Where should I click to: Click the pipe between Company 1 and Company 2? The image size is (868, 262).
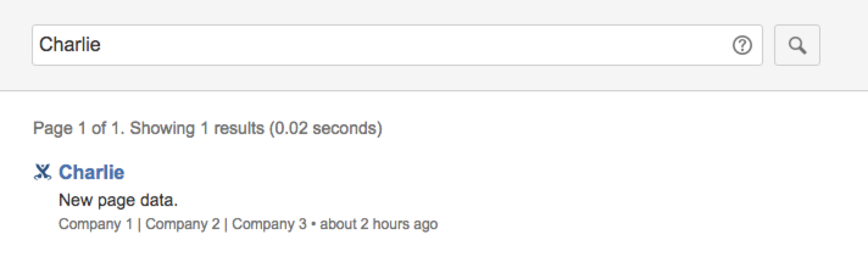pos(139,224)
